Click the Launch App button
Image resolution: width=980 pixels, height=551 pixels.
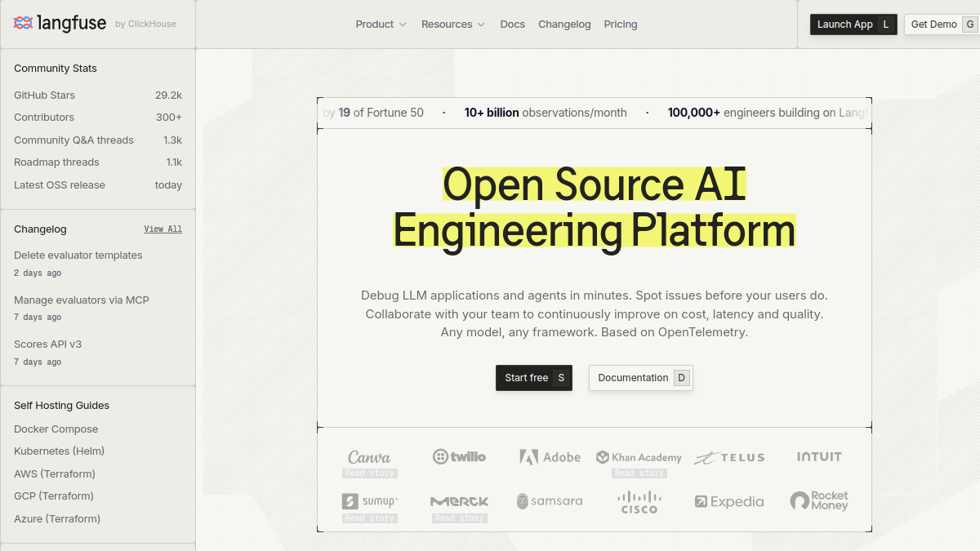(x=853, y=24)
